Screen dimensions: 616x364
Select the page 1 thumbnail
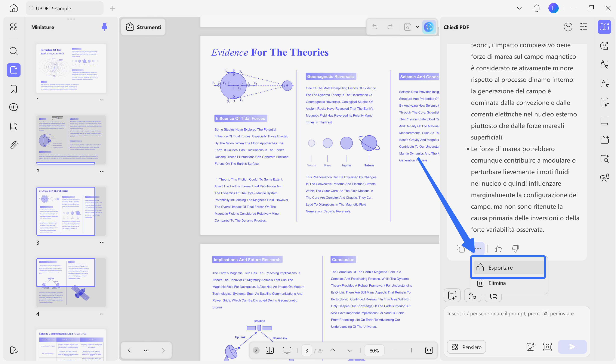[x=71, y=69]
